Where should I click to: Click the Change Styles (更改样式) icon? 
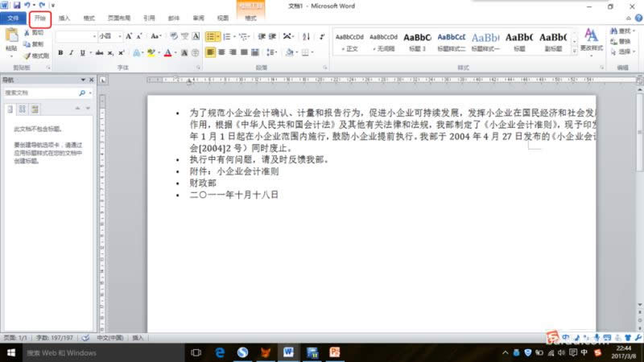coord(591,39)
